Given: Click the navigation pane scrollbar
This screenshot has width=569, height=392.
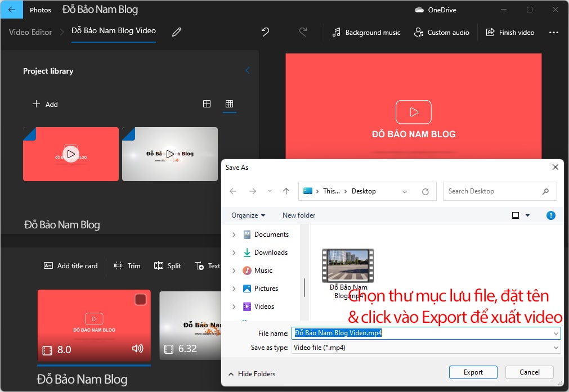Looking at the screenshot, I should (304, 287).
